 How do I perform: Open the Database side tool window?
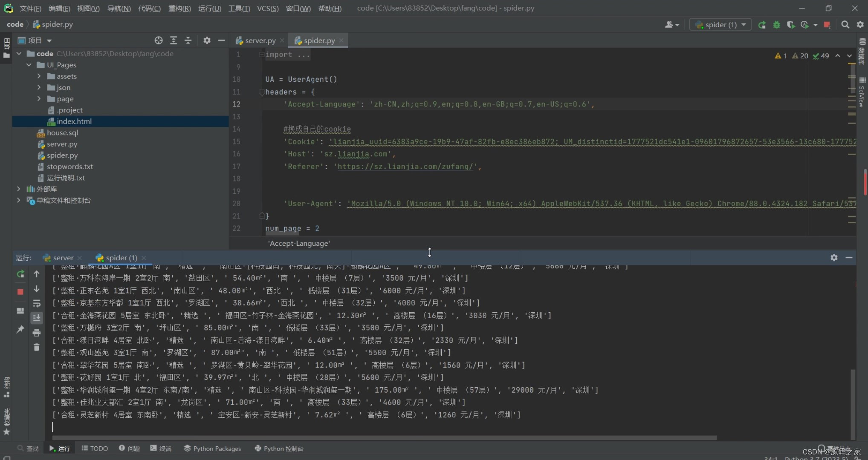[862, 51]
